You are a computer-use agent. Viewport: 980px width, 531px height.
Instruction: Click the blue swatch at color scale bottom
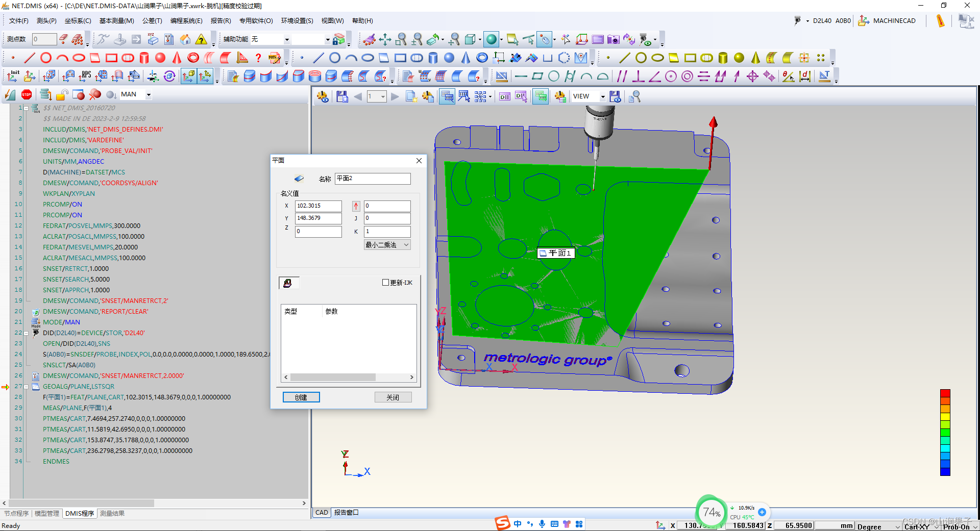[945, 472]
